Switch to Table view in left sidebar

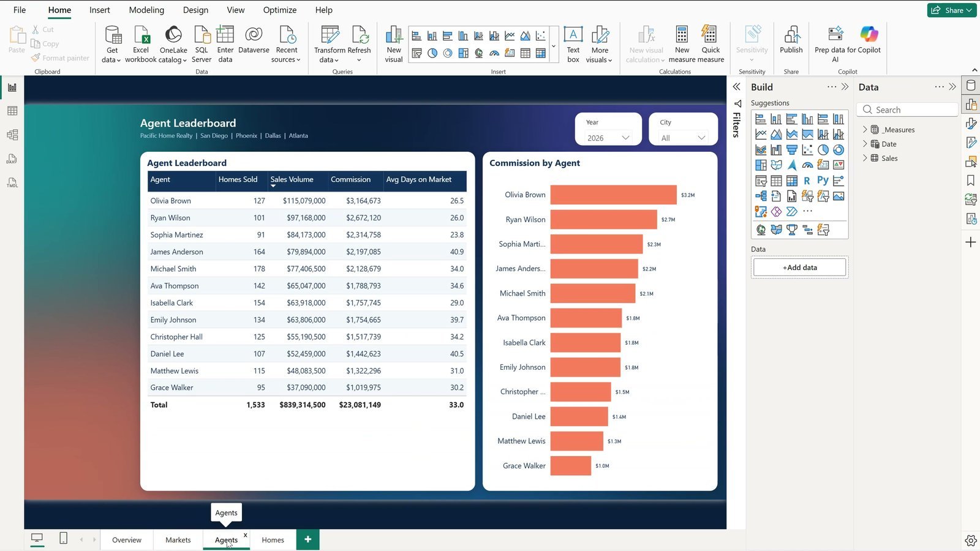tap(12, 111)
